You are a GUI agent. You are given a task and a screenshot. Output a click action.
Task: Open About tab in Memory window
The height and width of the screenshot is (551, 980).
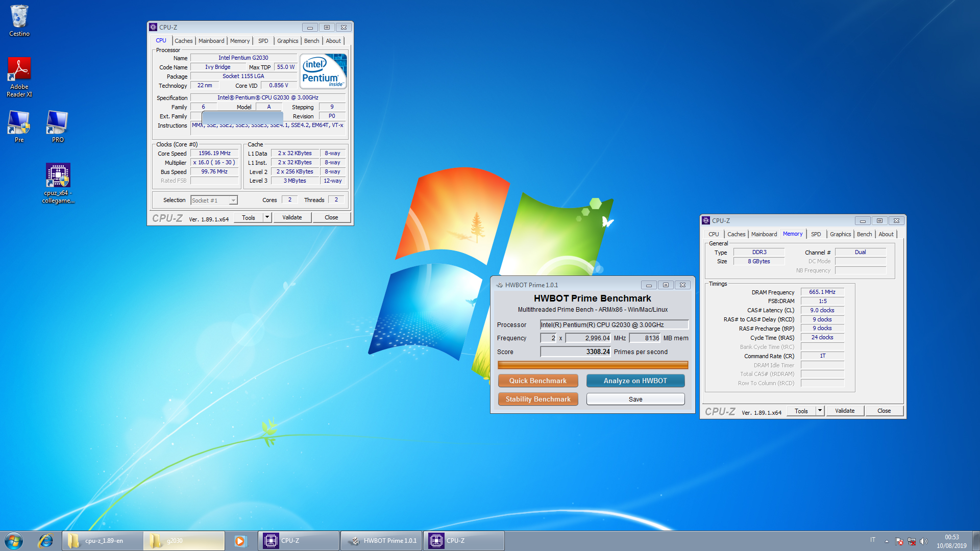pyautogui.click(x=886, y=234)
